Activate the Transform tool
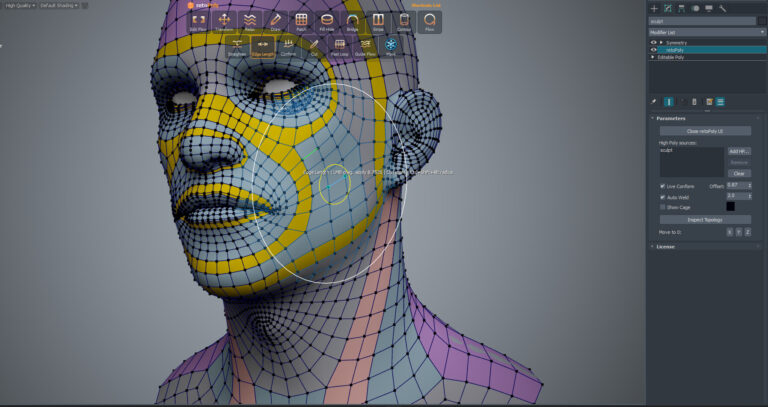 pos(224,22)
